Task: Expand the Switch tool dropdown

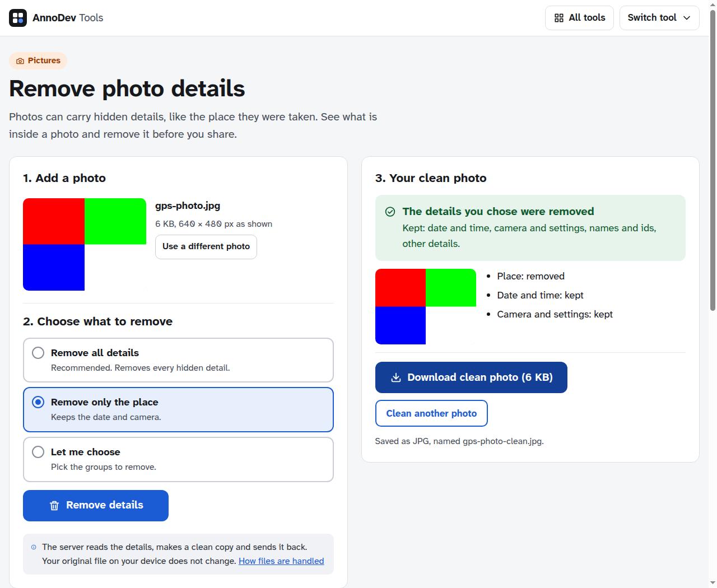Action: [x=659, y=18]
